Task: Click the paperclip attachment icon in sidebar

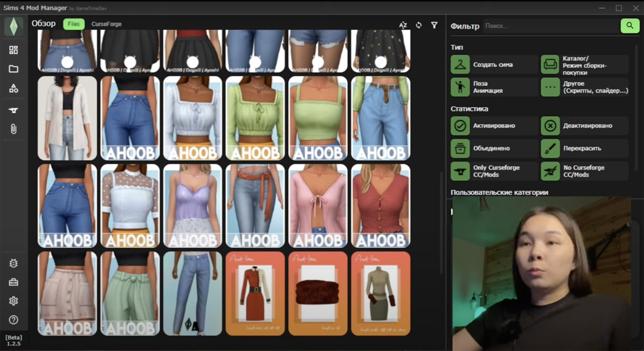Action: 14,129
